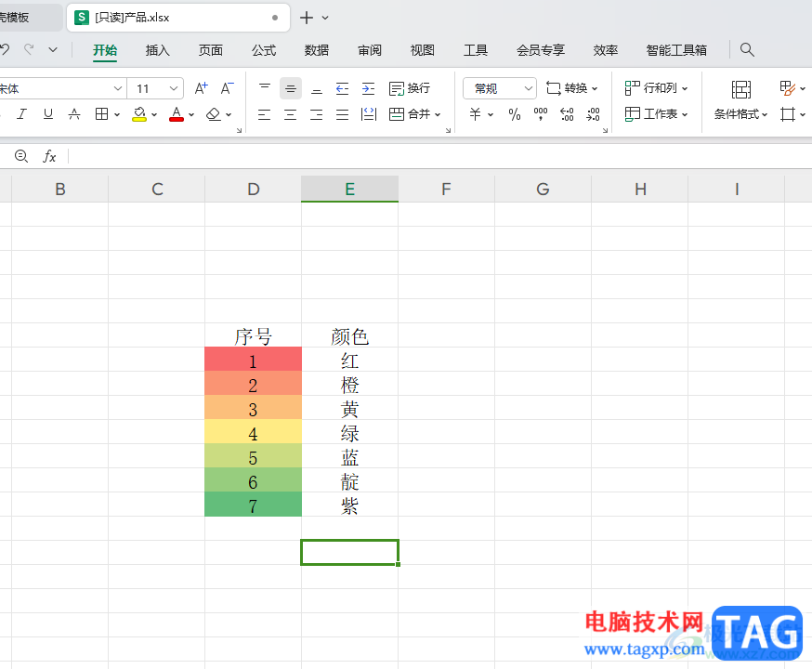Switch to the 审阅 Review tab
The image size is (812, 669).
click(369, 50)
